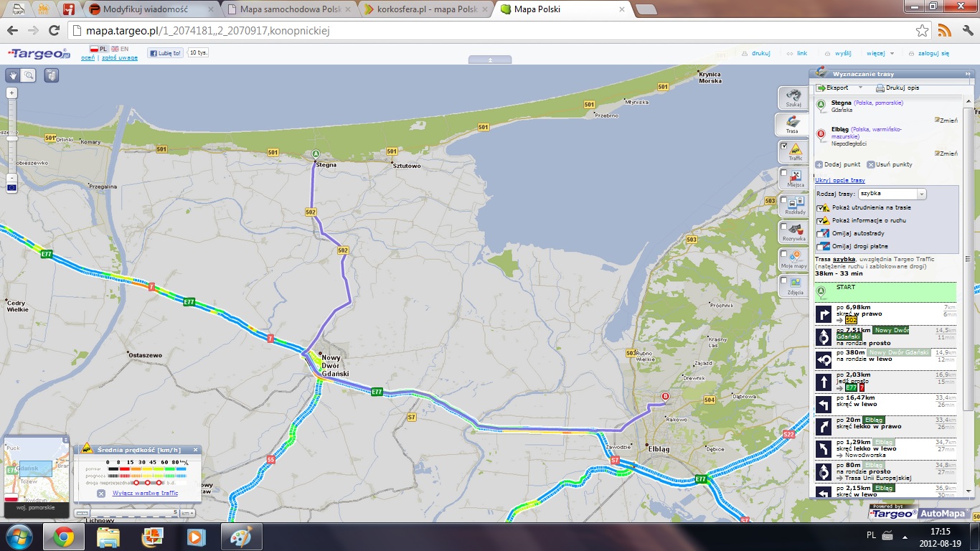Collapse the Wyznaczanie trasy panel arrows

coord(967,73)
